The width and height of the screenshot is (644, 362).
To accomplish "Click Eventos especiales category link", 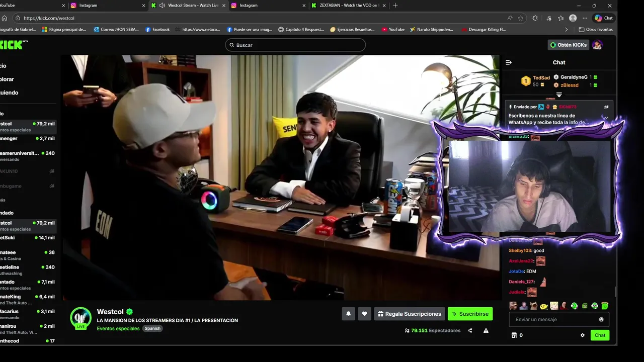I will click(x=118, y=328).
